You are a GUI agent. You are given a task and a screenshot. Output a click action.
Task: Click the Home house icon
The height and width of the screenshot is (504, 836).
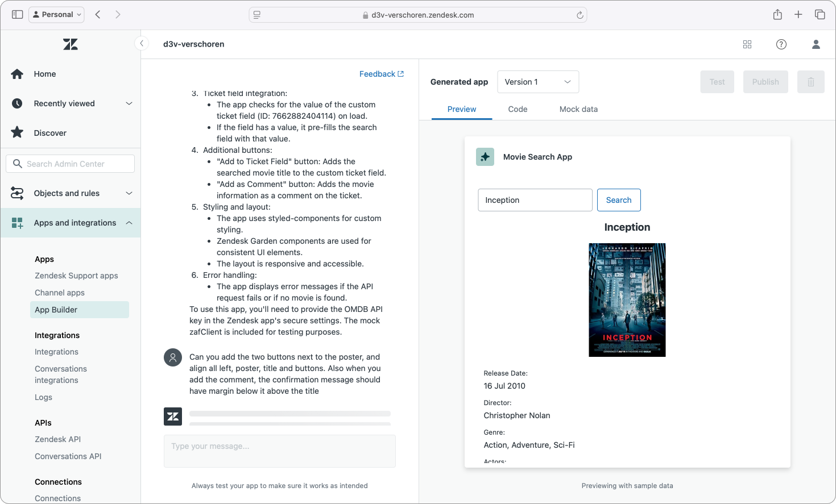[17, 74]
